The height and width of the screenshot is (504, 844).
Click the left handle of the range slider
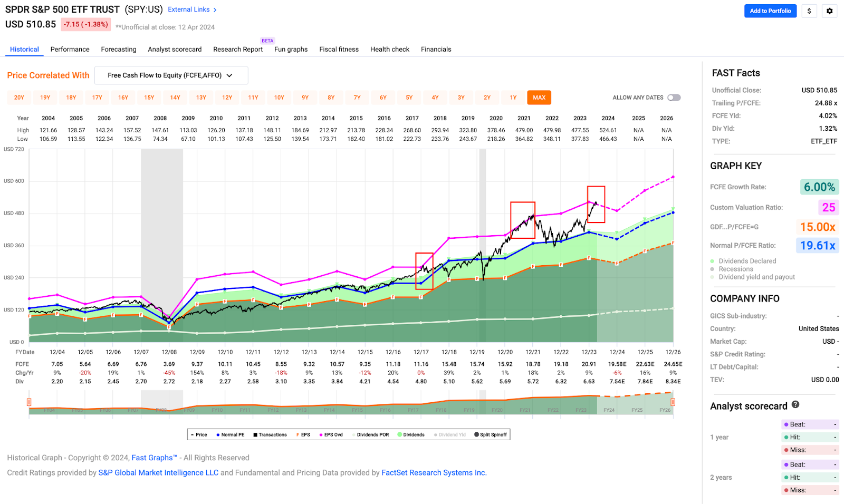pos(29,402)
